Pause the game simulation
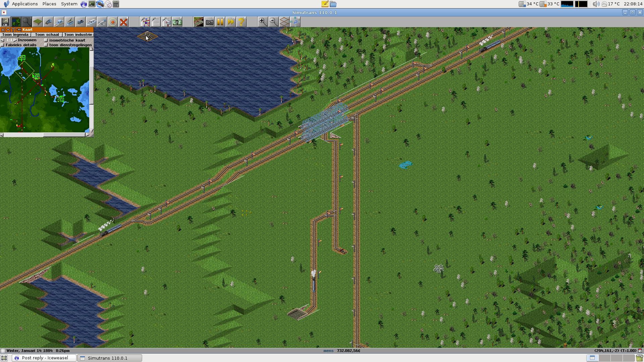 (x=220, y=22)
